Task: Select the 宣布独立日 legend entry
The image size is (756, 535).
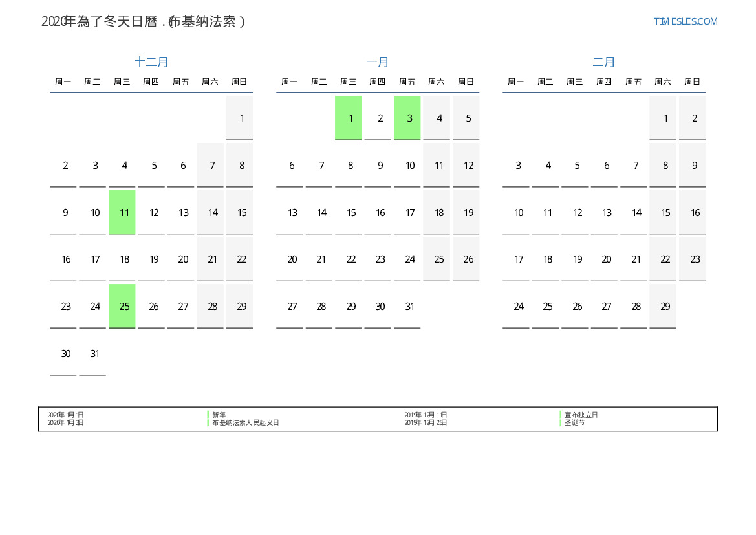Action: point(581,415)
